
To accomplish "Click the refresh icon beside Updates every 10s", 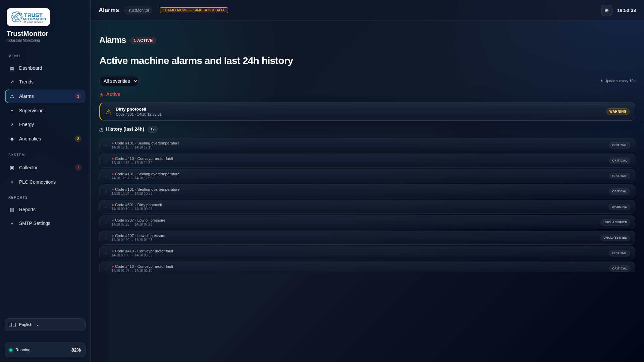I will tap(602, 81).
